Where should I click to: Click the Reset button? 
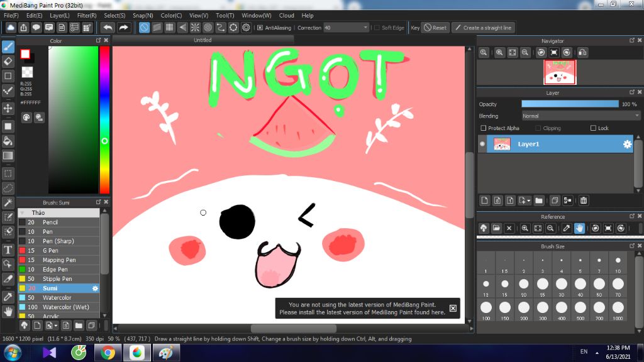[x=435, y=28]
